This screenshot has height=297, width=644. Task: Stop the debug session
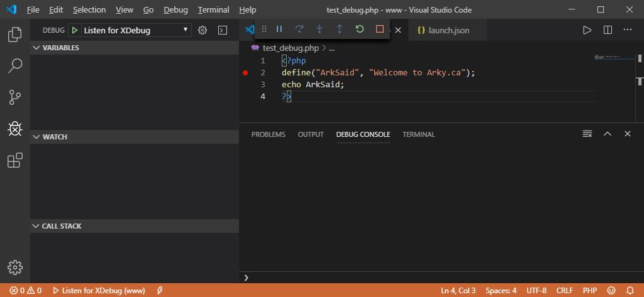[x=380, y=29]
